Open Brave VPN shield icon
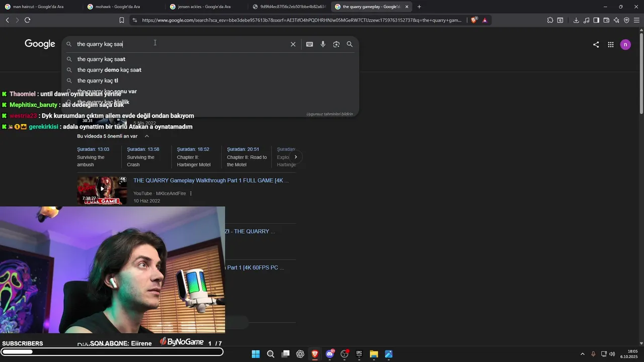 tap(626, 20)
